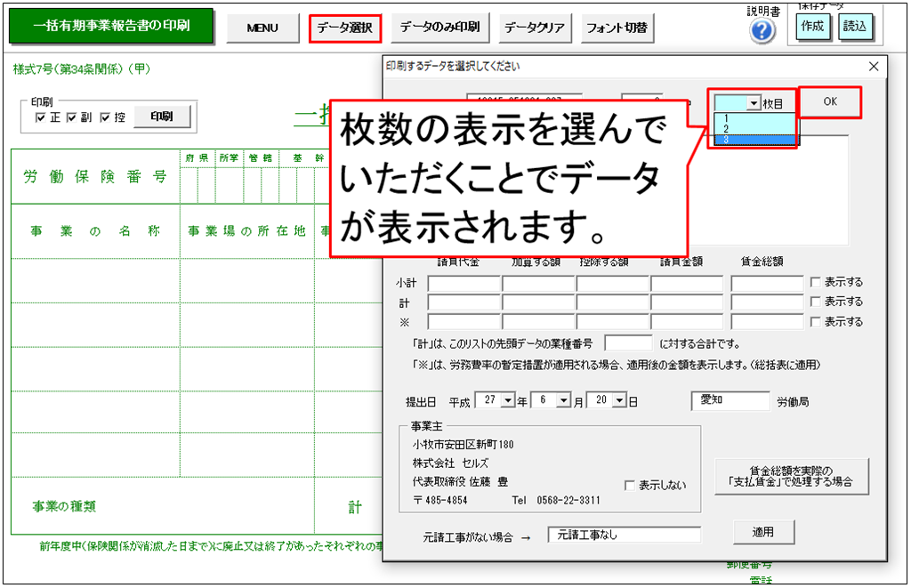
Task: Toggle the 控 print checkbox
Action: pos(105,117)
